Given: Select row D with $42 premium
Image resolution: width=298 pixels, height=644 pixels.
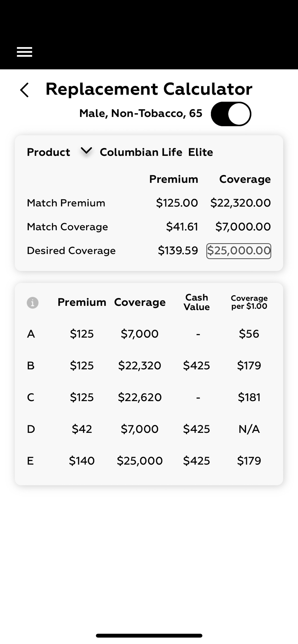Looking at the screenshot, I should [149, 429].
